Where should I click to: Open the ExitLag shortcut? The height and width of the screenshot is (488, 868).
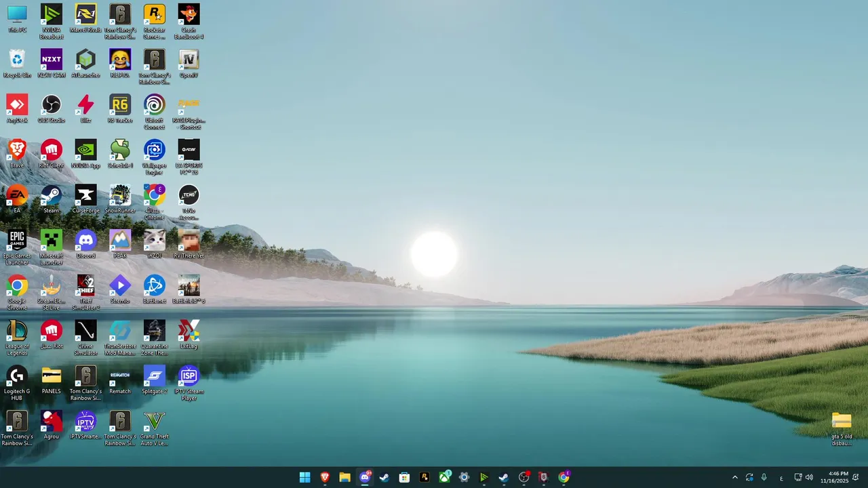pos(189,335)
